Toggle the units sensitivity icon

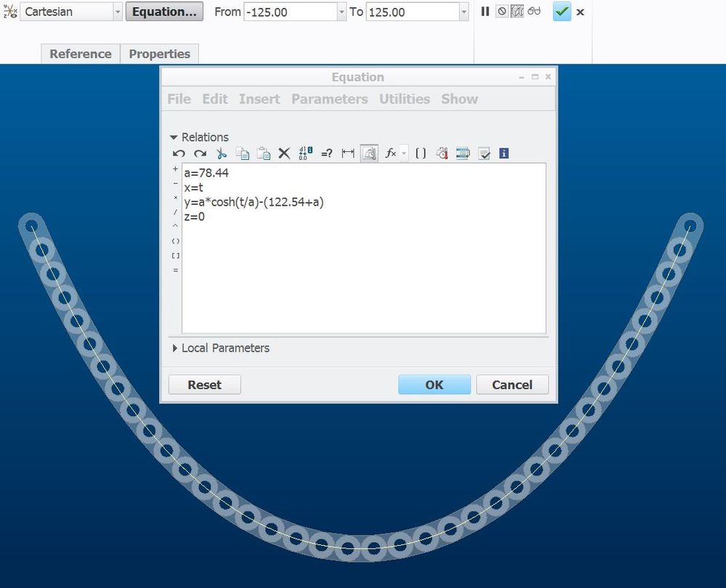(369, 153)
